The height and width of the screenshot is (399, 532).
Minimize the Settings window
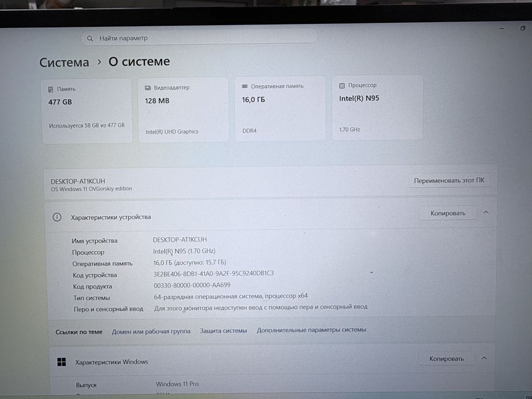tap(502, 29)
